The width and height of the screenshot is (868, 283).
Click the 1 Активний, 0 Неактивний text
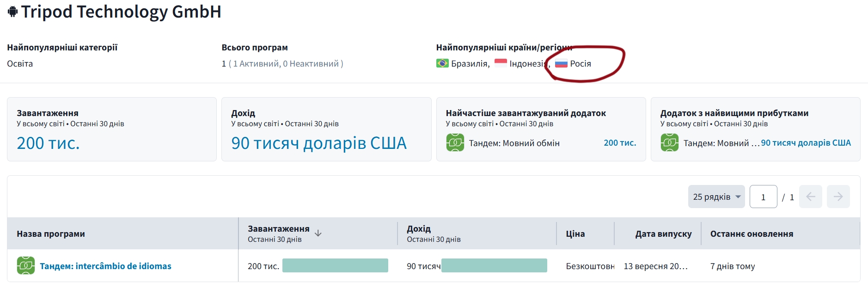(286, 63)
